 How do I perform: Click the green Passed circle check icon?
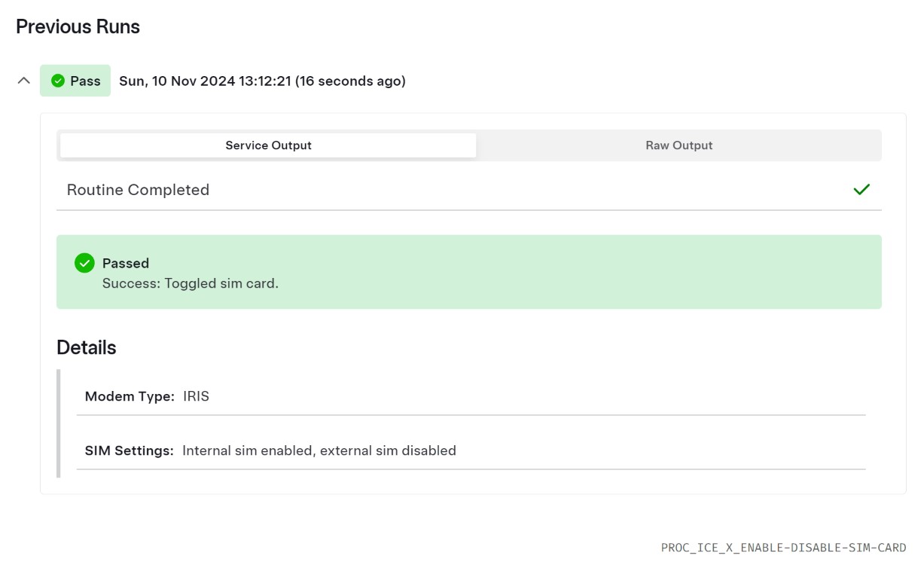click(x=84, y=263)
